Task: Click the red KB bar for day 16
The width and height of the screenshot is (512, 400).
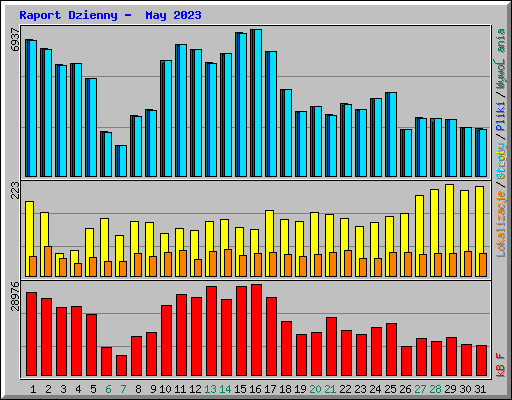Action: tap(256, 330)
